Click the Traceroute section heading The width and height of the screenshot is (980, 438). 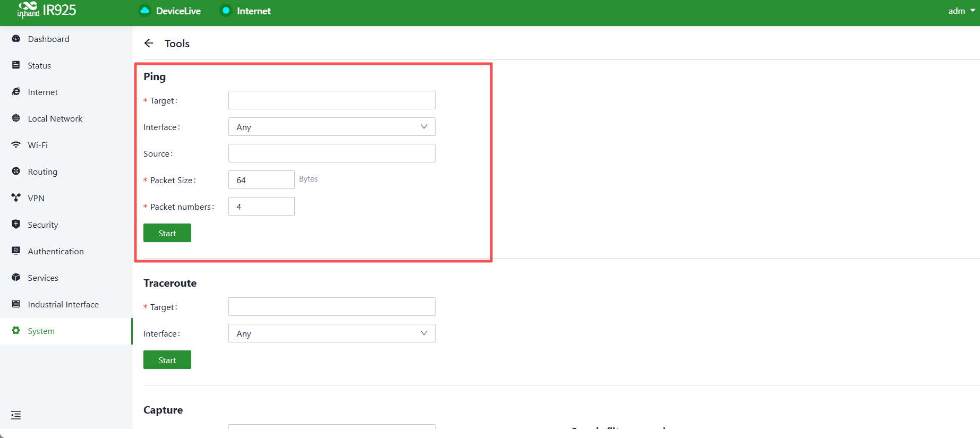[170, 283]
